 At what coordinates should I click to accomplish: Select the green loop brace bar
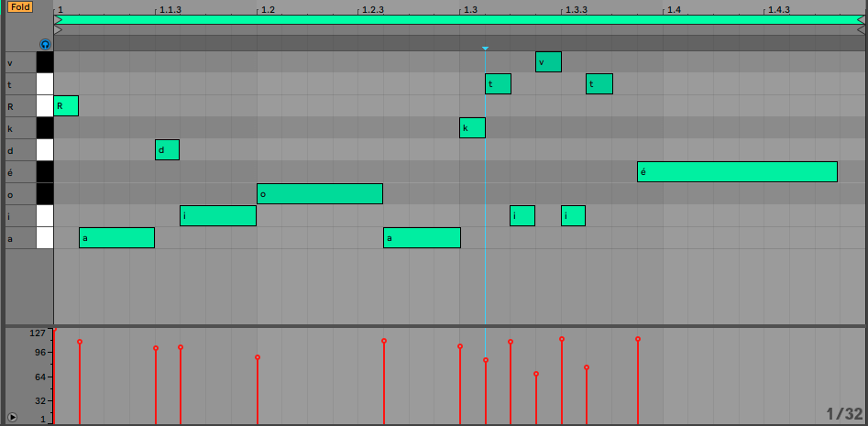coord(458,19)
